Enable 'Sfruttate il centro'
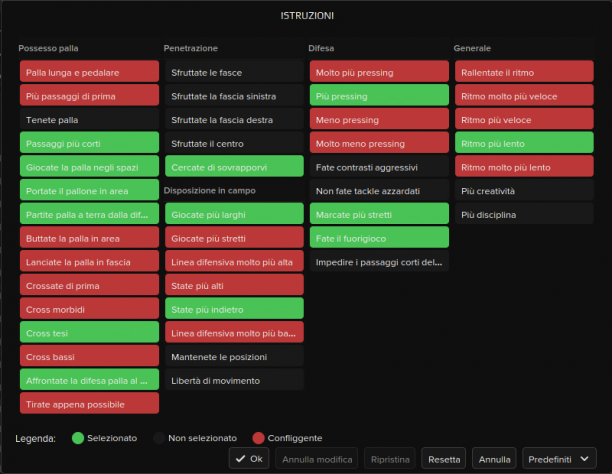Screen dimensions: 612x474 click(x=234, y=143)
